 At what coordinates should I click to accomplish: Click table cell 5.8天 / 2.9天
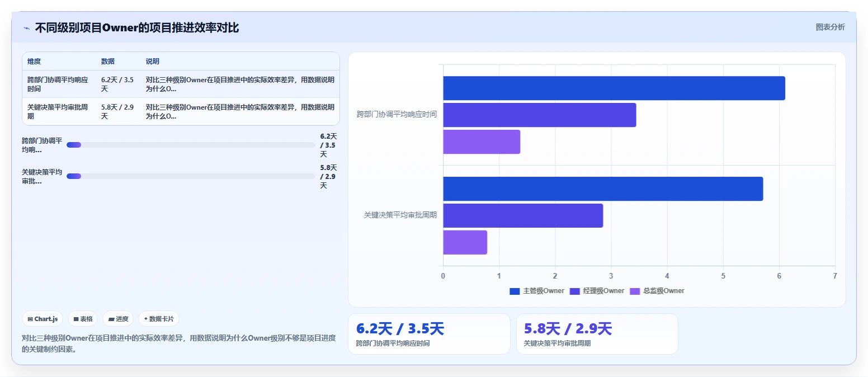(x=118, y=111)
